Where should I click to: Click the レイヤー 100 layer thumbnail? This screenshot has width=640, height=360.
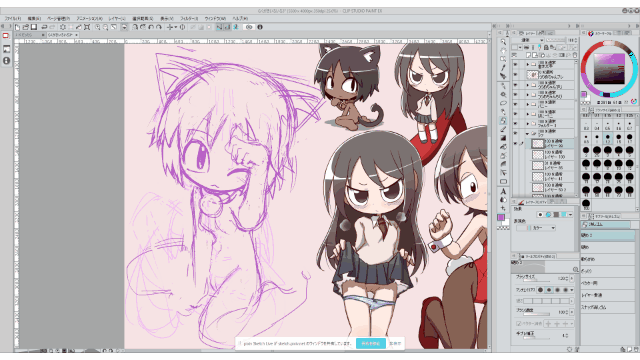(538, 154)
